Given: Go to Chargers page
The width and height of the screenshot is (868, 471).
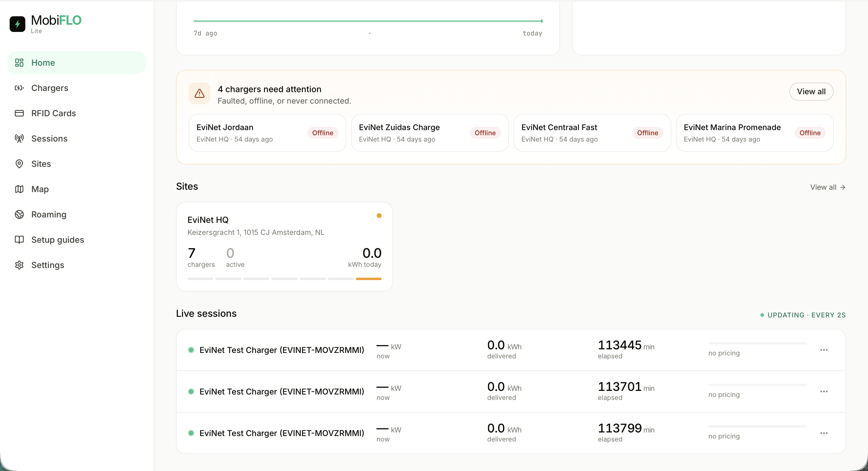Looking at the screenshot, I should (x=77, y=88).
